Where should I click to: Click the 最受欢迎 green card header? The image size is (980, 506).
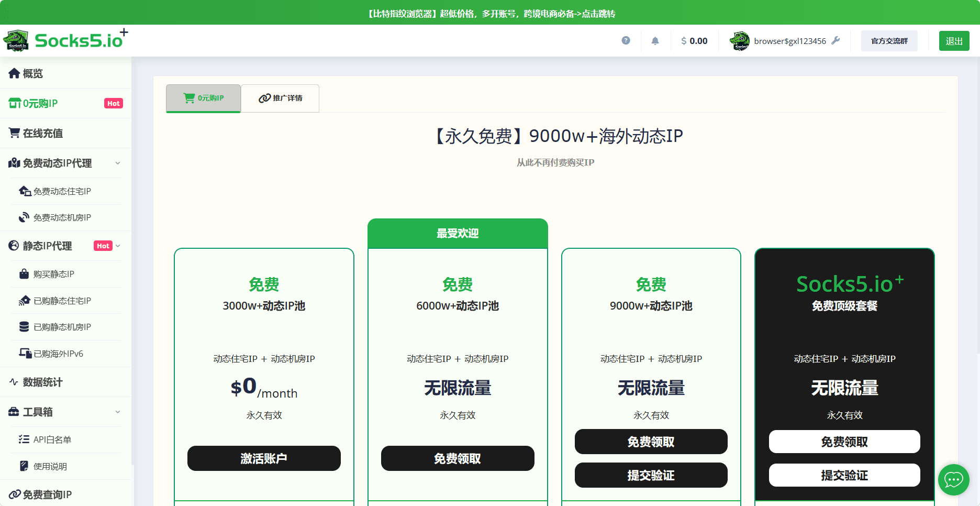click(x=458, y=233)
